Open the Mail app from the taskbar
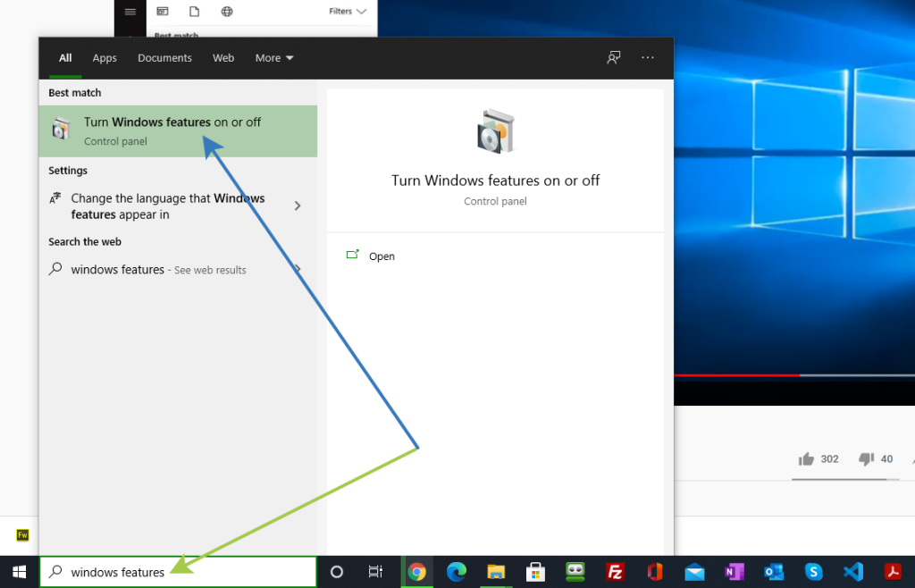 tap(694, 572)
